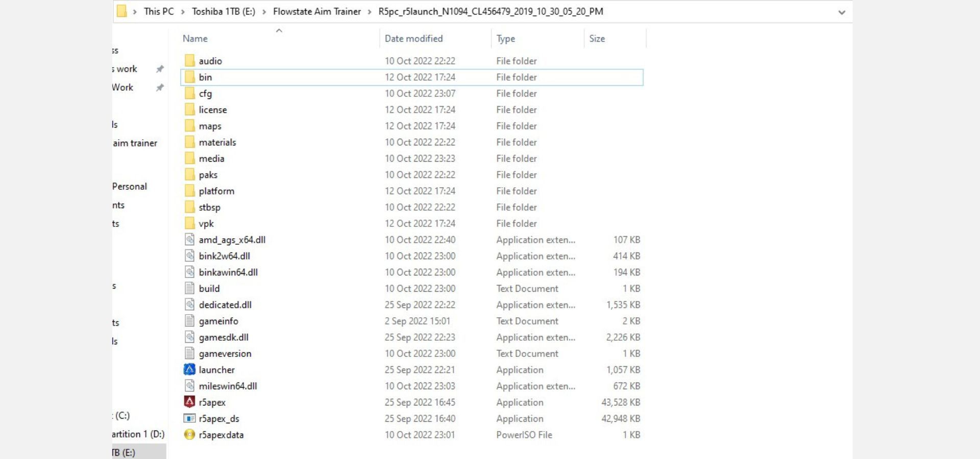The image size is (980, 459).
Task: Select the file name 'amd_ags_x64.dll'
Action: (x=232, y=240)
